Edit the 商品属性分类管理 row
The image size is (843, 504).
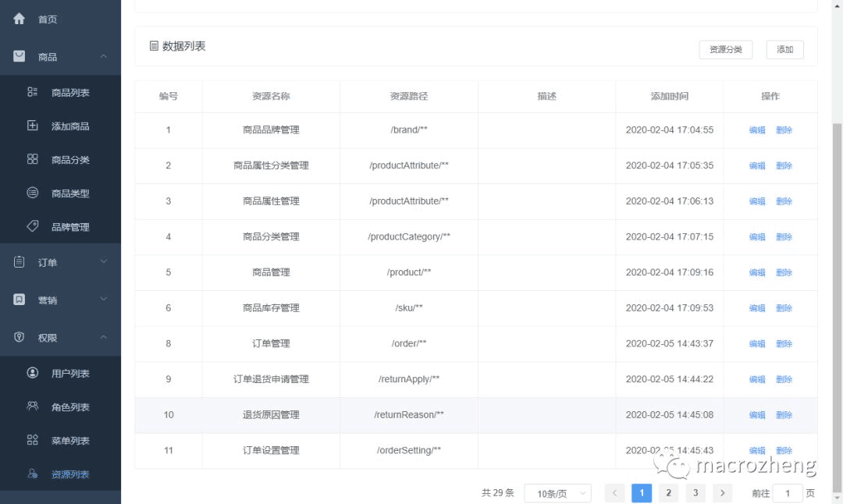(757, 165)
